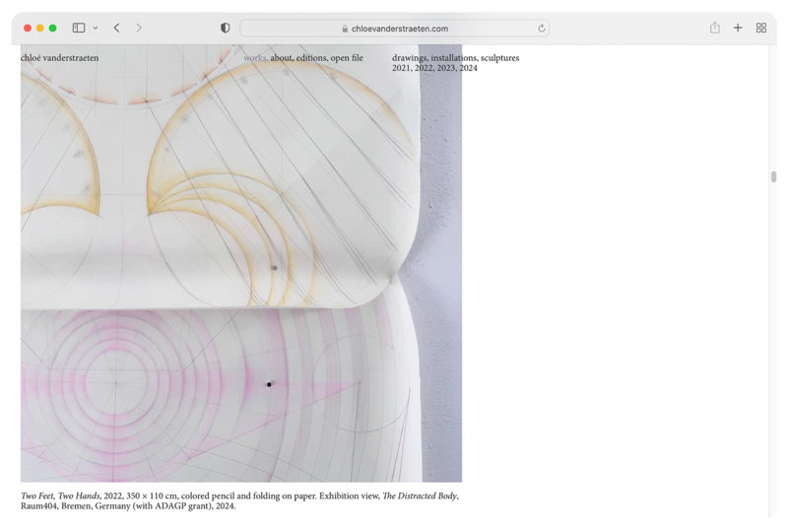Viewport: 788px width, 532px height.
Task: Go back to the previous page
Action: point(116,29)
